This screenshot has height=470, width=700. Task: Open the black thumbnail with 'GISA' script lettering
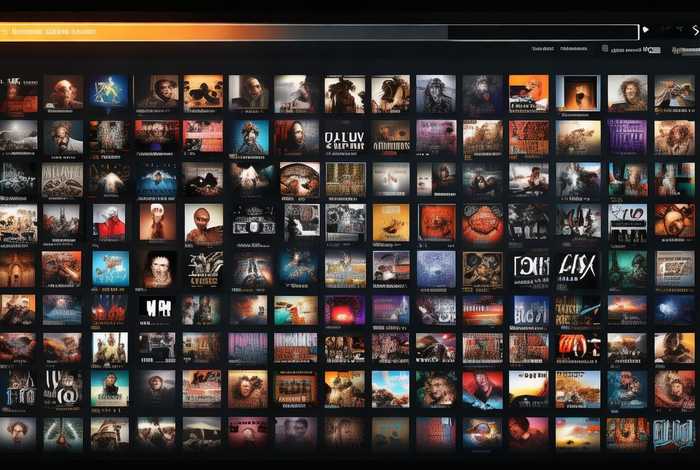[x=577, y=267]
